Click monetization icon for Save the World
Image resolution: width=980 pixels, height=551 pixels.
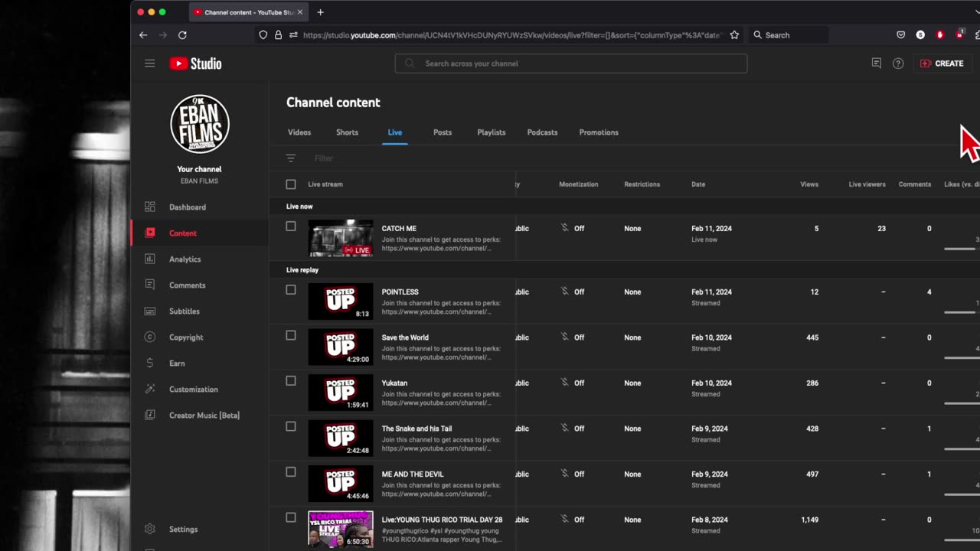point(565,337)
